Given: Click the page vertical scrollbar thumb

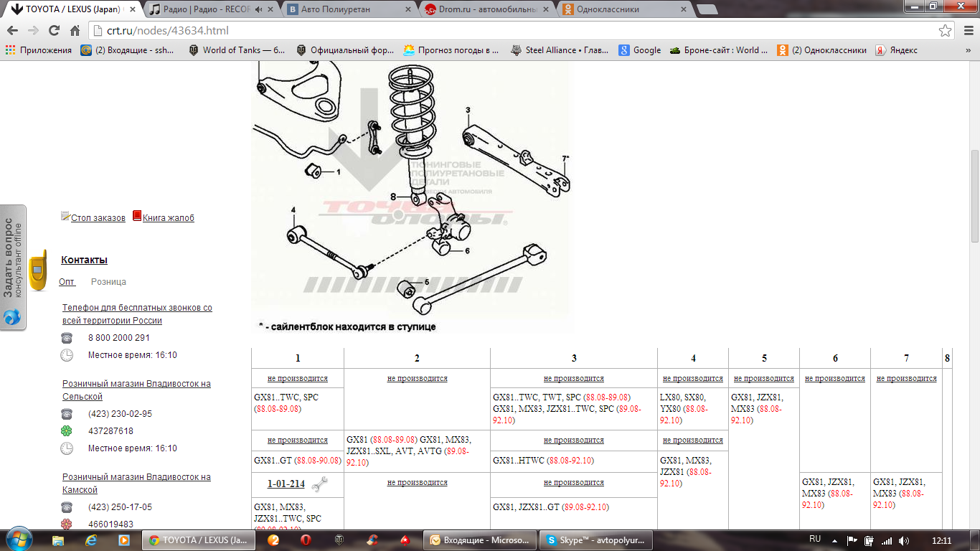Looking at the screenshot, I should pos(974,197).
